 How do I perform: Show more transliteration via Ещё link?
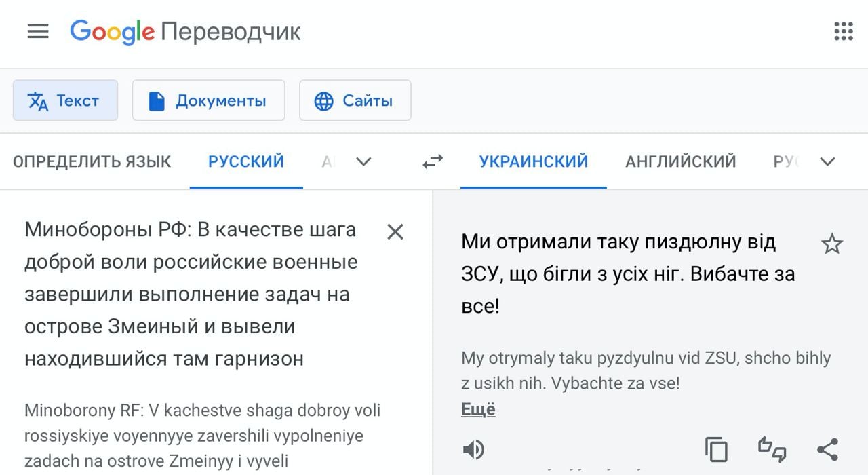(478, 409)
